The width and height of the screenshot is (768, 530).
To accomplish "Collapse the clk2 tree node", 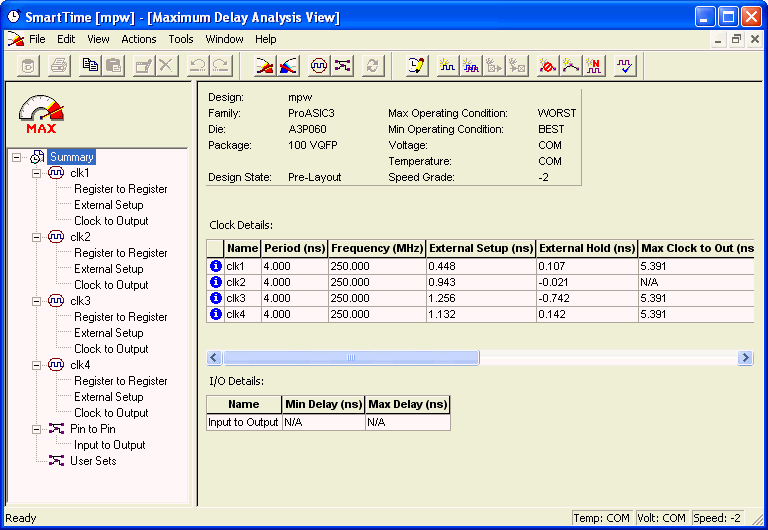I will [36, 237].
